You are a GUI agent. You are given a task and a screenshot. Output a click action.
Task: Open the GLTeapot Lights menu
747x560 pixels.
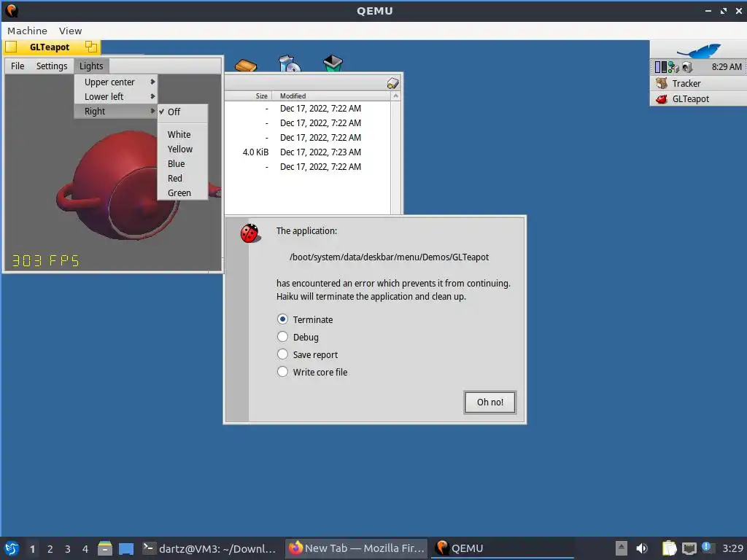pyautogui.click(x=91, y=66)
